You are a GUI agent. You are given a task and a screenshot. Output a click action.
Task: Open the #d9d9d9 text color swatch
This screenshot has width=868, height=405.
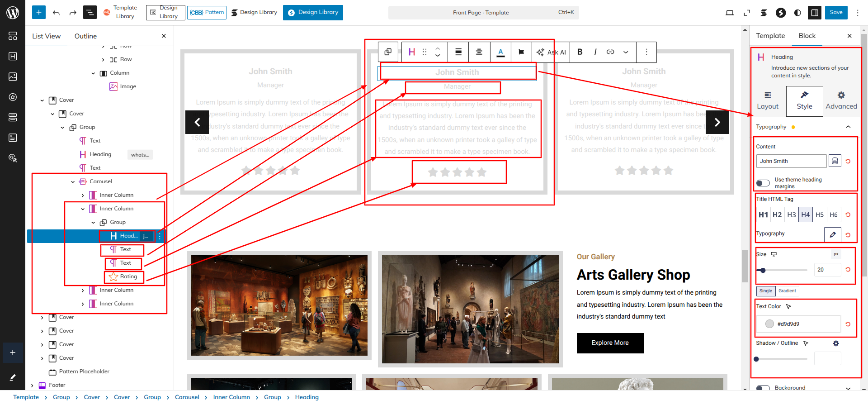tap(769, 324)
